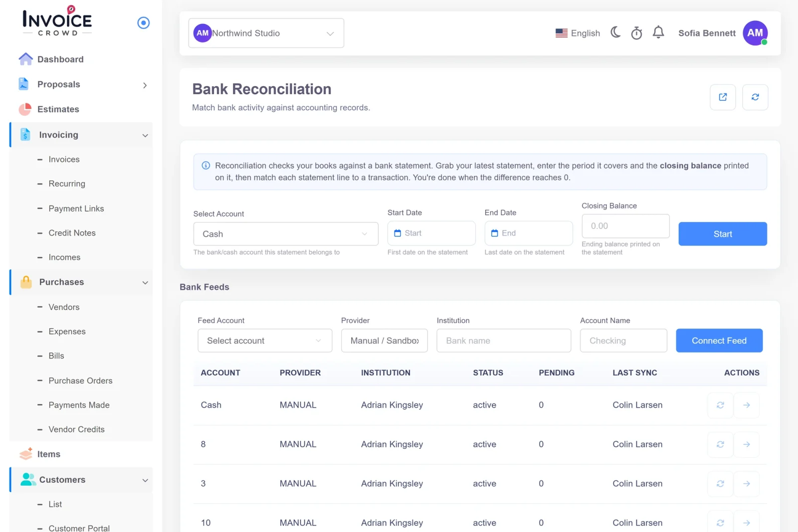This screenshot has height=532, width=798.
Task: Go to Purchase Orders
Action: (x=80, y=381)
